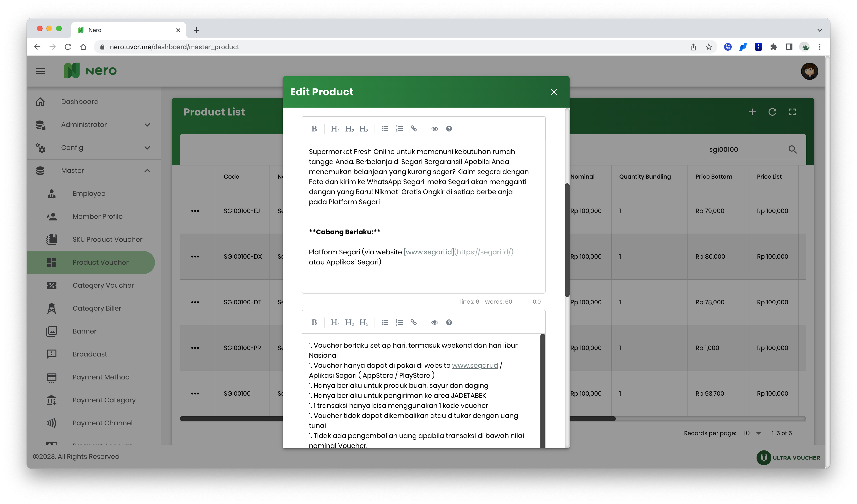Click the refresh icon in Product List header
The image size is (857, 504).
[772, 112]
